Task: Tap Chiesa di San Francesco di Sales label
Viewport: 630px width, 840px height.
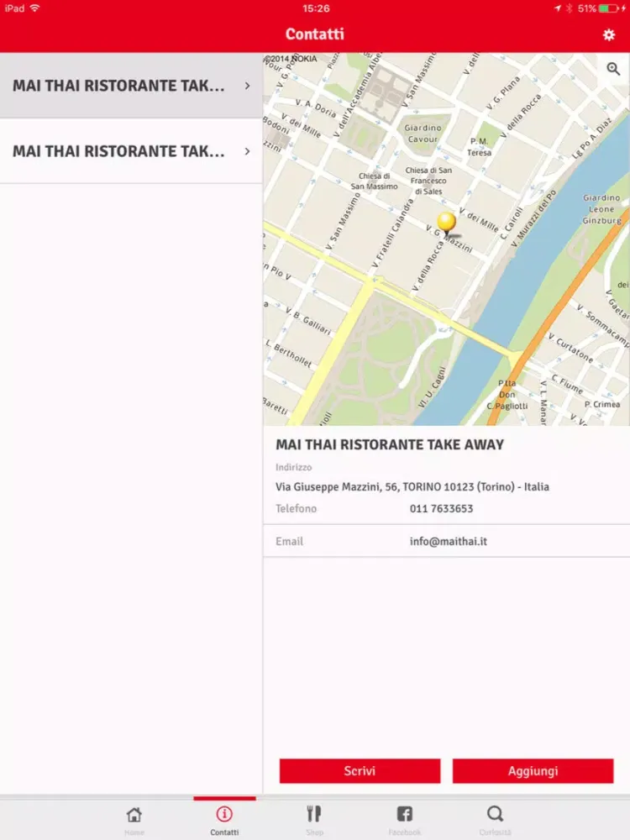Action: (x=428, y=181)
